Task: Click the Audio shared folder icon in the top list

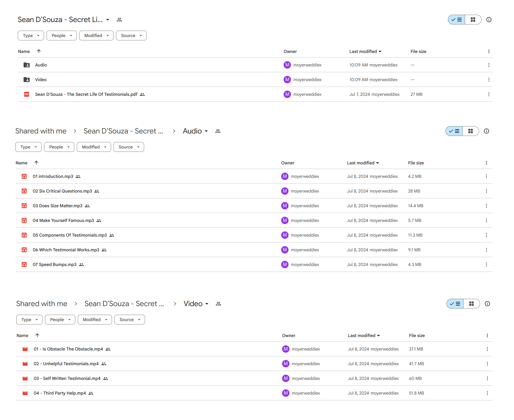Action: tap(27, 65)
